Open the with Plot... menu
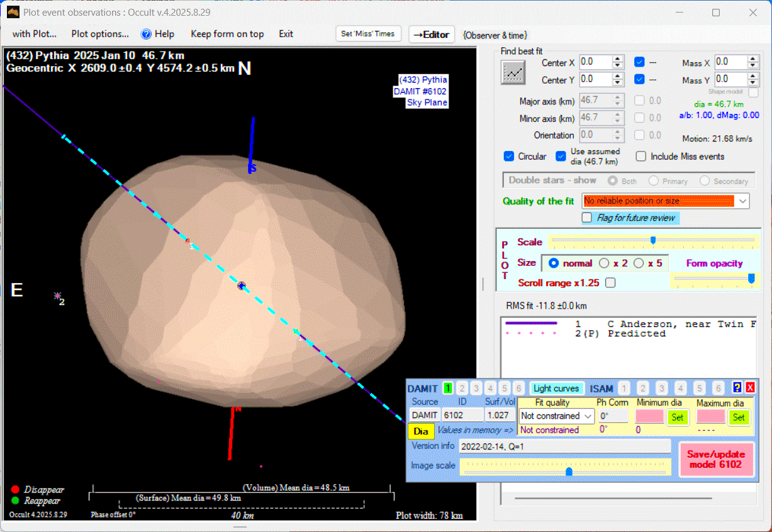This screenshot has width=772, height=532. 35,34
